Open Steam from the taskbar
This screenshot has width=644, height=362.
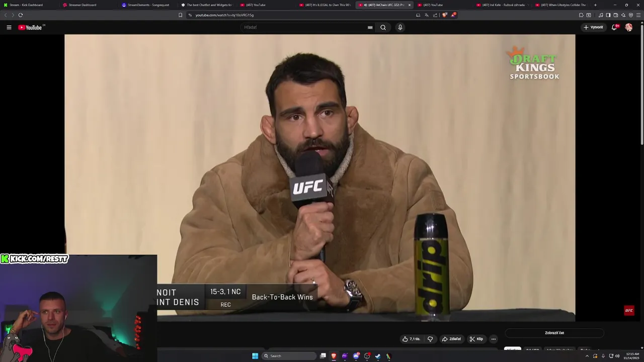pos(378,356)
